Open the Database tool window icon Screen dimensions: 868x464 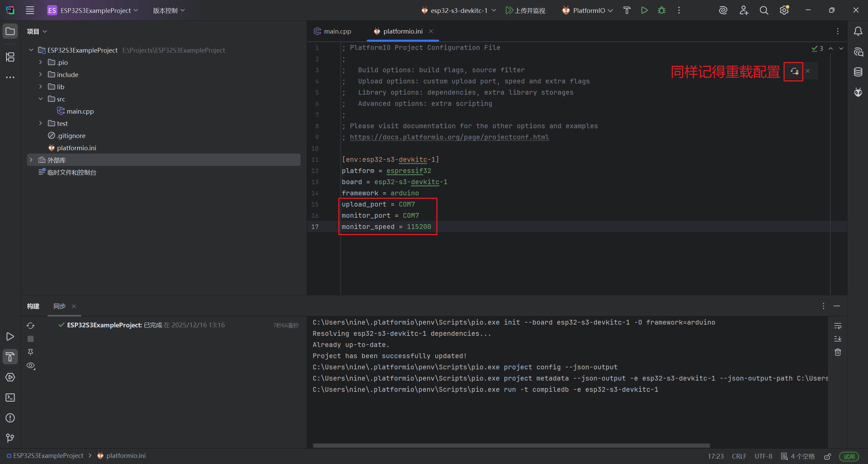click(x=858, y=72)
